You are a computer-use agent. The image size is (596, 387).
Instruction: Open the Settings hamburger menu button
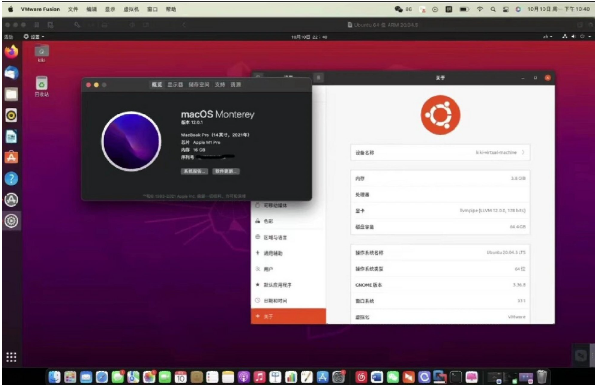tap(319, 78)
